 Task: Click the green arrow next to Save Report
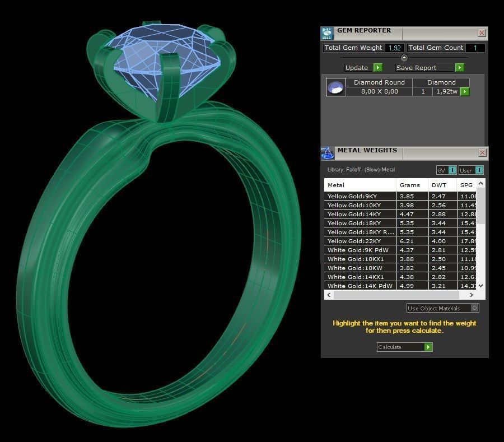(460, 68)
